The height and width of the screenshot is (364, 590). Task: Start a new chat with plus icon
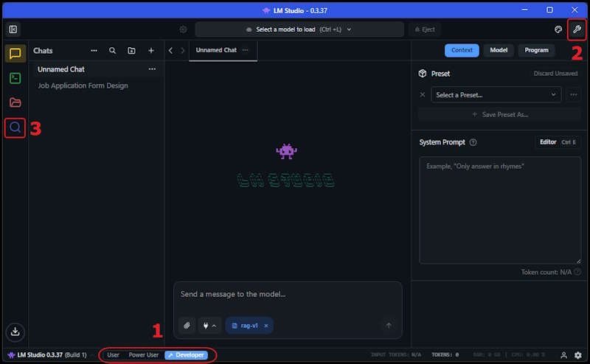pyautogui.click(x=151, y=50)
